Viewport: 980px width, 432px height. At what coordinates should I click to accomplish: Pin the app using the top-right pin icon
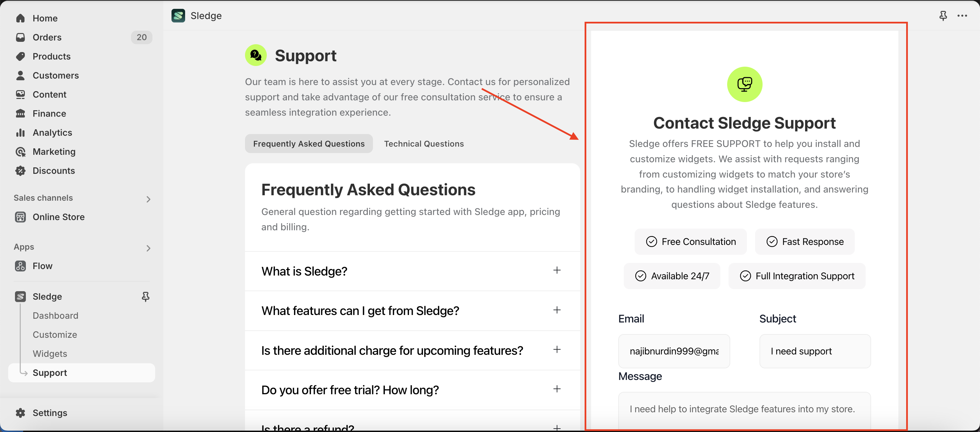[943, 16]
